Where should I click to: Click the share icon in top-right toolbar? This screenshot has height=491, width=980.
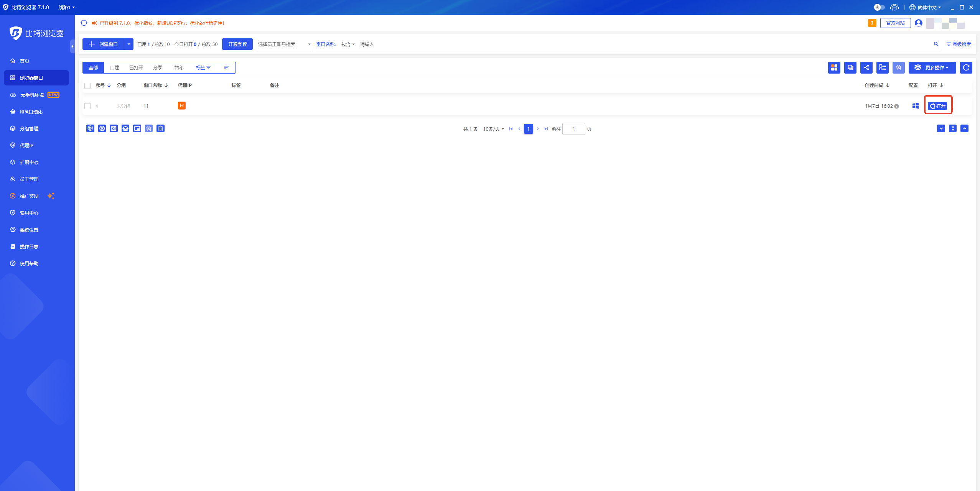[866, 67]
